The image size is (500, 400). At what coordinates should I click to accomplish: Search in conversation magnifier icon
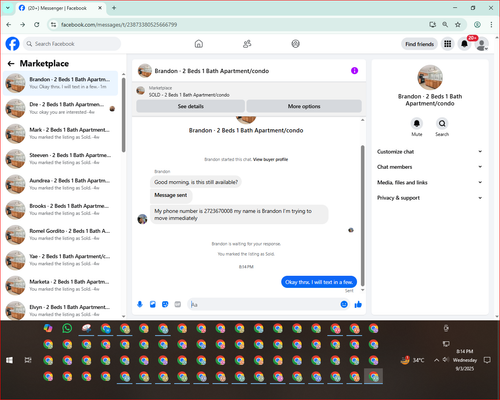point(442,123)
